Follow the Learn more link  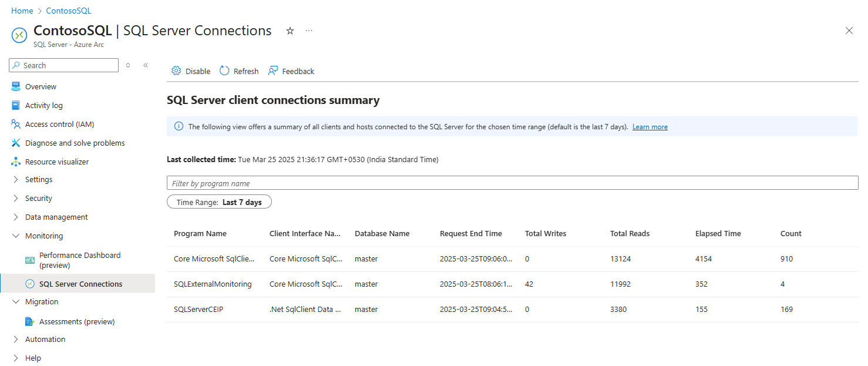point(650,126)
